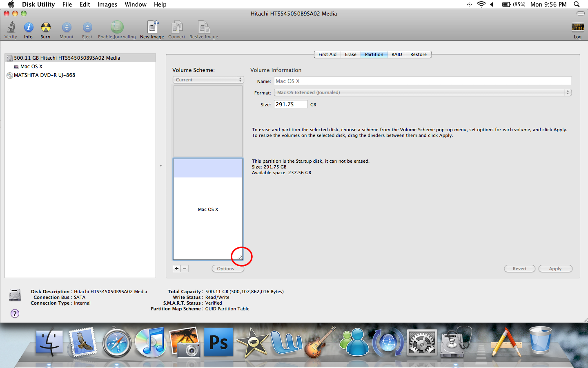Open the Disk Utility application menu

click(x=38, y=4)
